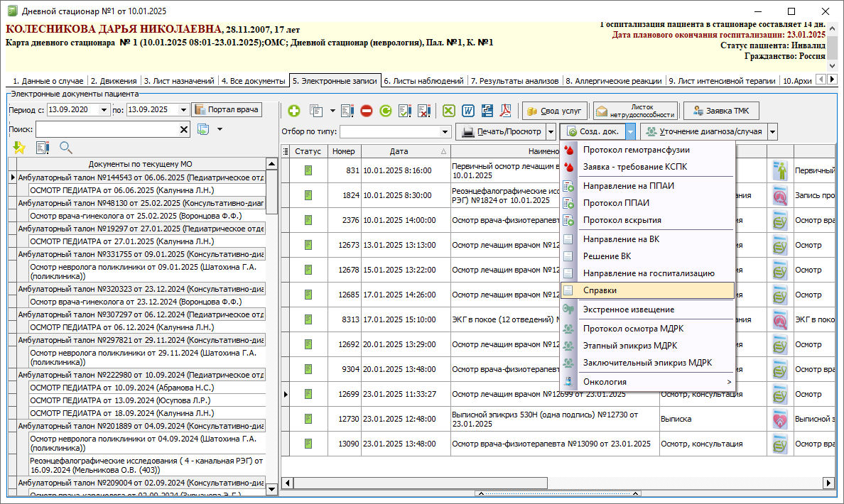Export to PDF using the red Acrobat icon

tap(506, 111)
